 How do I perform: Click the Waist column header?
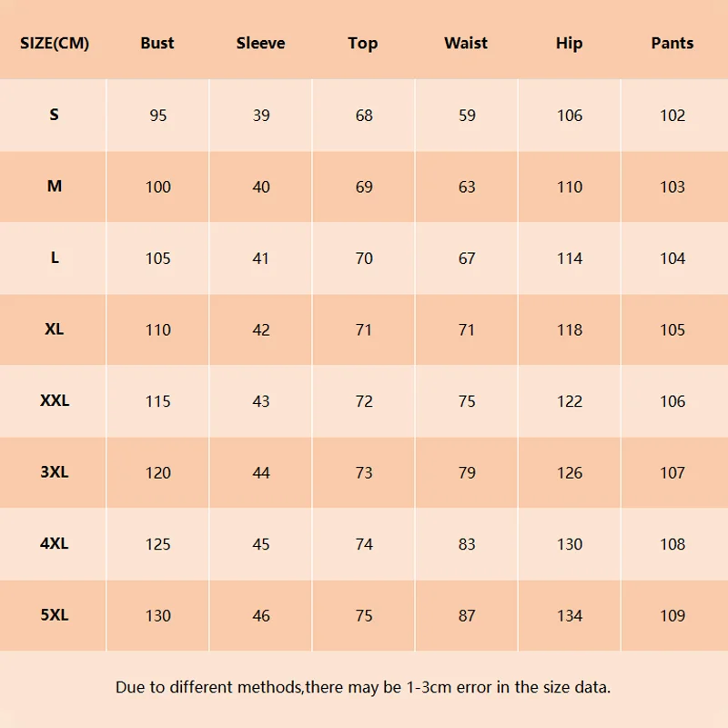(x=466, y=43)
